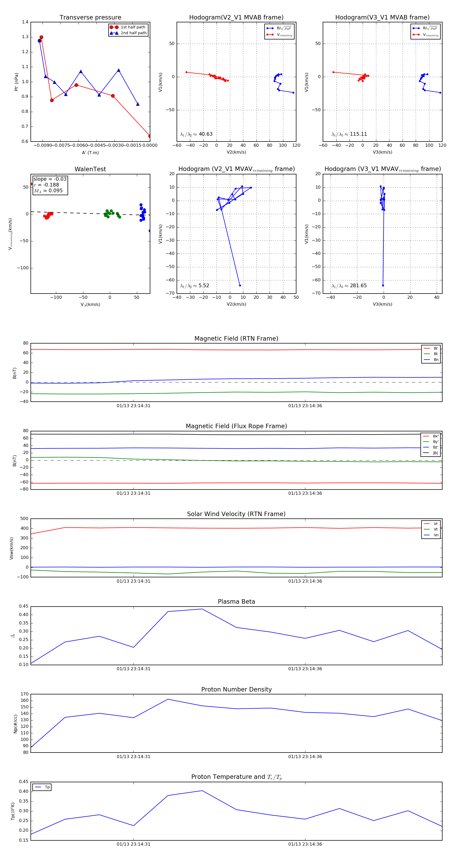Image resolution: width=473 pixels, height=868 pixels.
Task: Click the "Np(#/cc)" y-axis label
Action: pyautogui.click(x=15, y=723)
